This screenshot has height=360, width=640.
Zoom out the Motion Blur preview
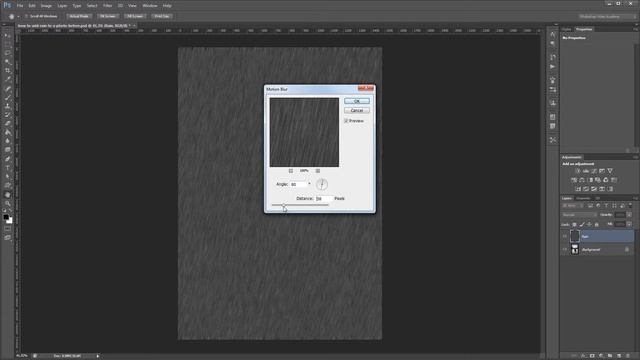coord(291,171)
